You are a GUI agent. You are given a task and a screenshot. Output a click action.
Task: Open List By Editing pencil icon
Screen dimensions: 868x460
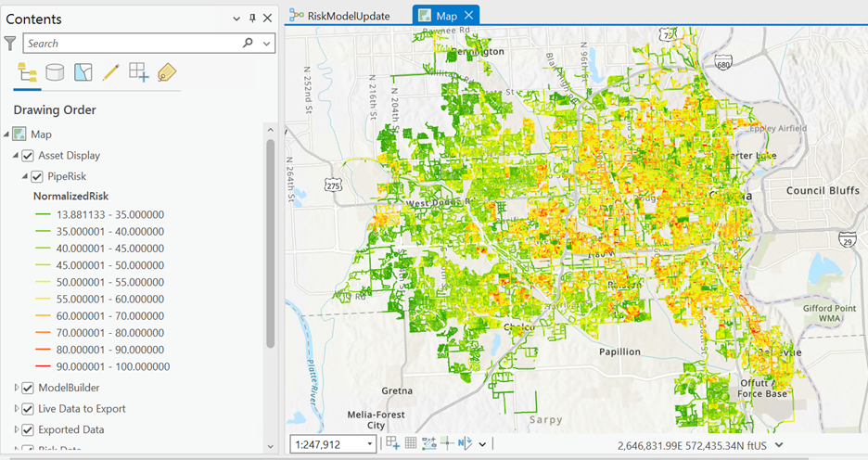(x=110, y=72)
